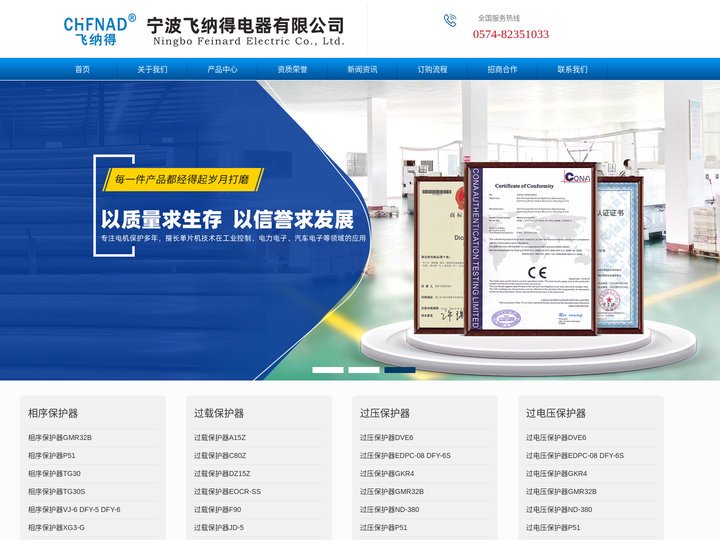
Task: Open the 关于我们 menu item
Action: pos(152,69)
